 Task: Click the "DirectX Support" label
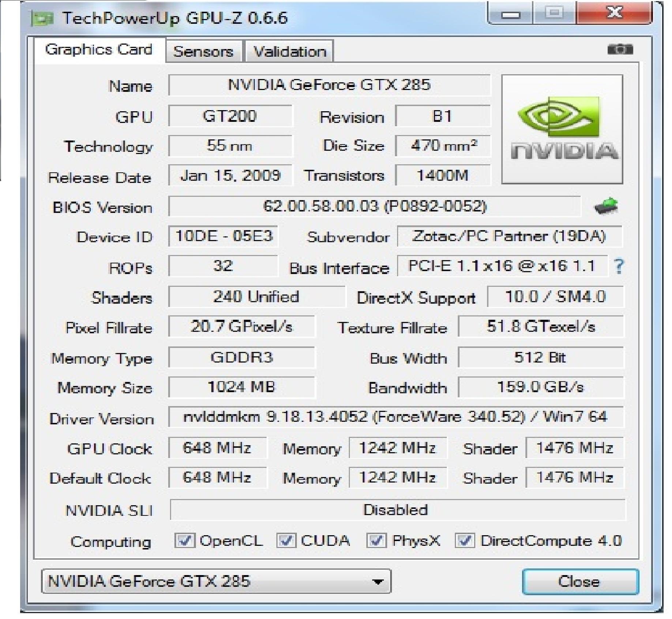416,298
